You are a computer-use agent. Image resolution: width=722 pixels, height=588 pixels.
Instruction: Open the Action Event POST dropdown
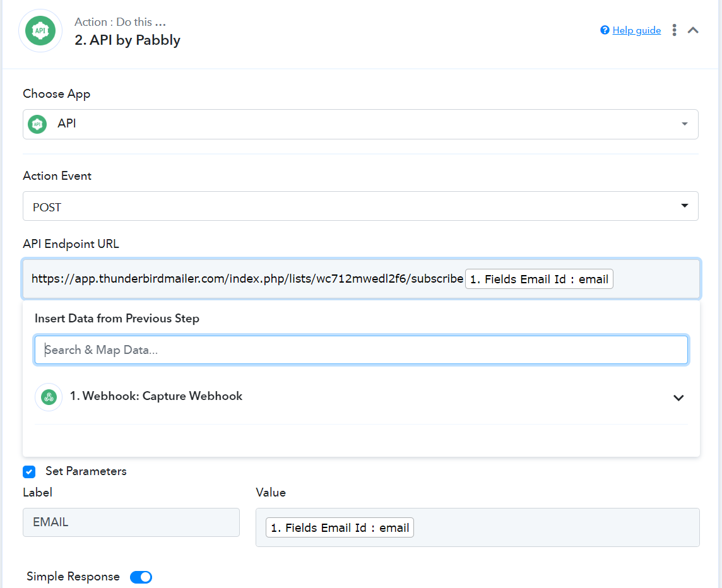tap(360, 206)
